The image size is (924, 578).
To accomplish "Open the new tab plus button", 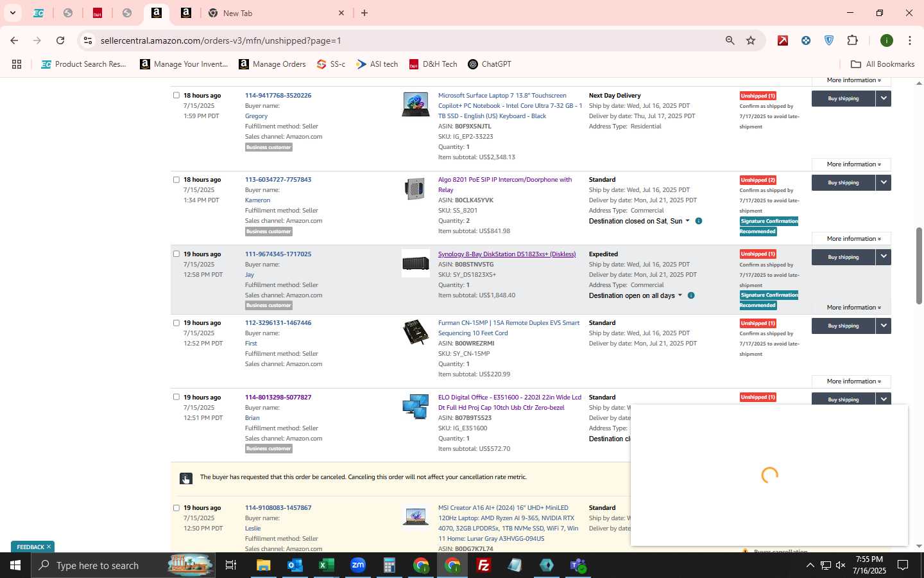I will pos(364,13).
